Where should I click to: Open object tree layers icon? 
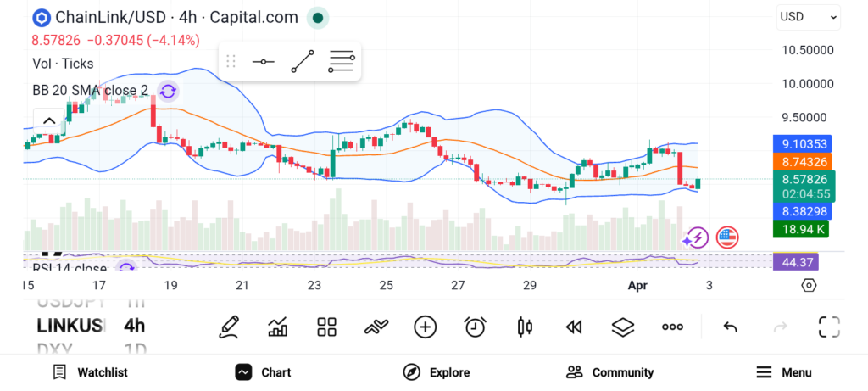click(623, 327)
